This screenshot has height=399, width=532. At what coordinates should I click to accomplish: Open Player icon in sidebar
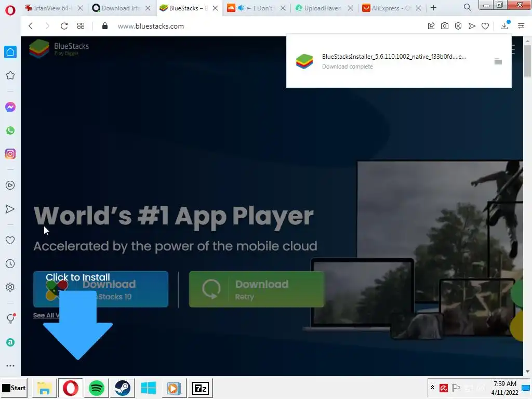tap(10, 185)
